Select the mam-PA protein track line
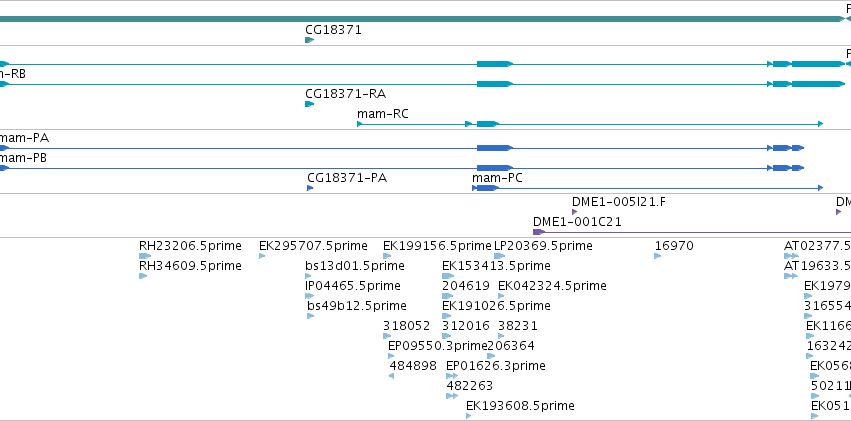Screen dimensions: 851x421 point(402,148)
